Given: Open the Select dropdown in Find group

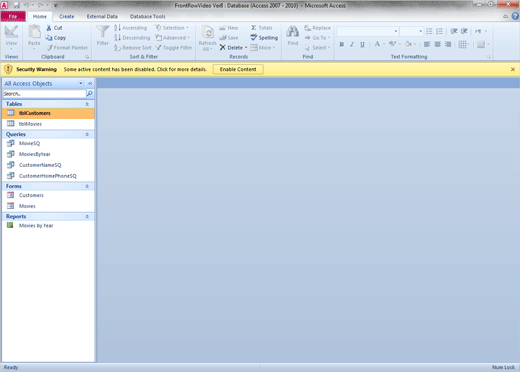Looking at the screenshot, I should click(x=317, y=48).
